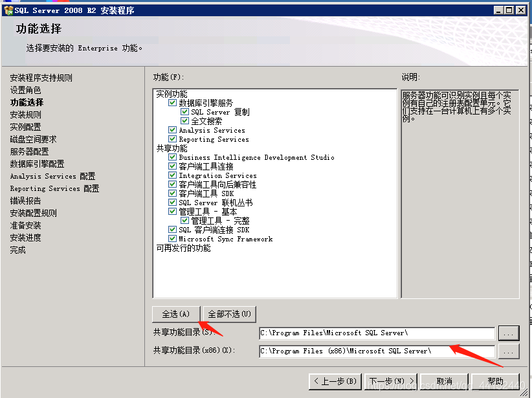The image size is (532, 398).
Task: Select 安装进度 step in sidebar
Action: point(25,238)
